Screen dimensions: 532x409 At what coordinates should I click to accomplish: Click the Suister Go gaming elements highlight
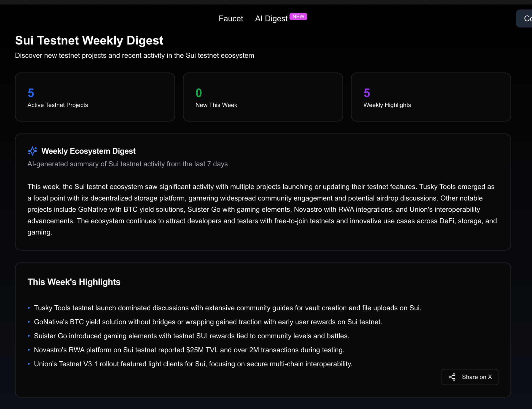[191, 336]
